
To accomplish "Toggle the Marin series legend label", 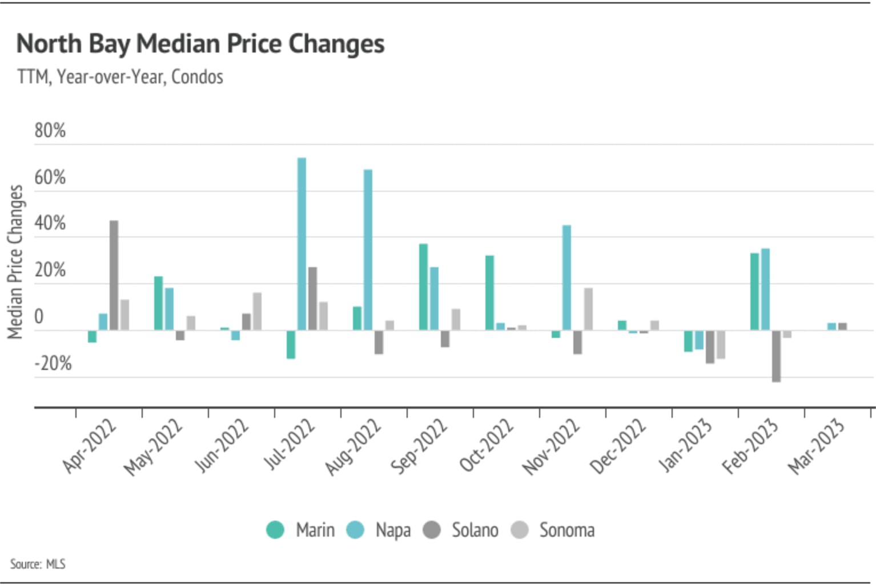I will point(315,530).
